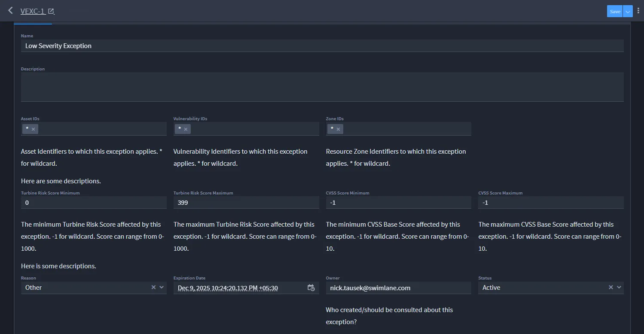Viewport: 644px width, 334px height.
Task: Remove the wildcard tag from Vulnerability IDs
Action: pos(186,129)
